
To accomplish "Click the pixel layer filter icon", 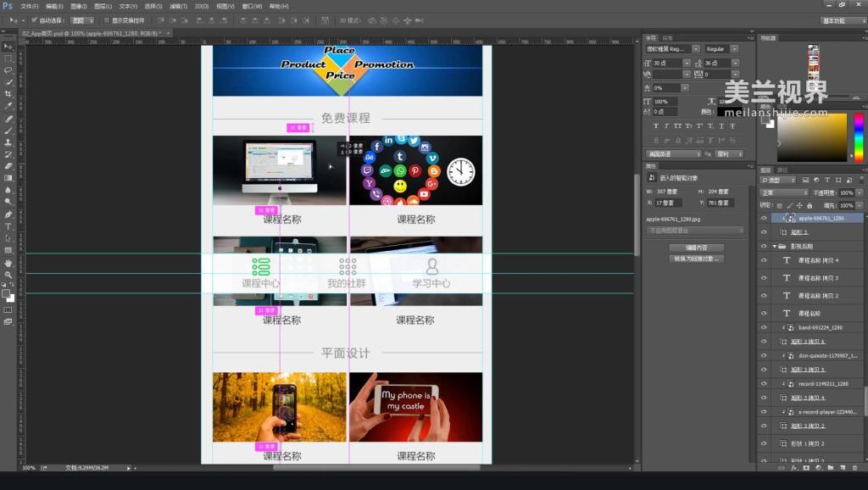I will pos(805,180).
